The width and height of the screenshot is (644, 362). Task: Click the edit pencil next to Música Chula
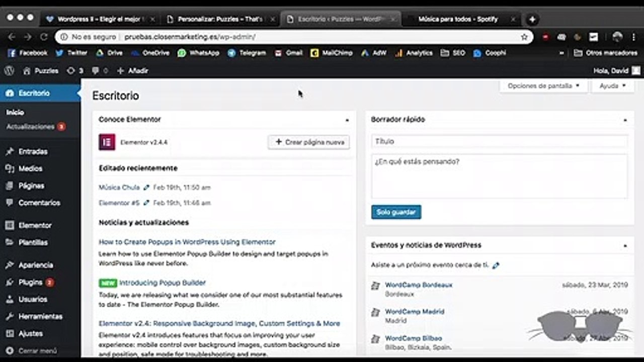(146, 188)
